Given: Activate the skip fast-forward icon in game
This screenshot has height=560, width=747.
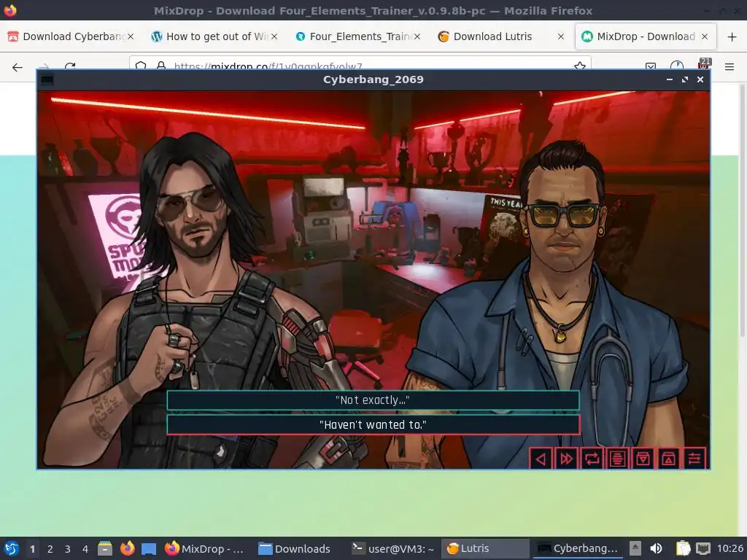Looking at the screenshot, I should (x=566, y=459).
